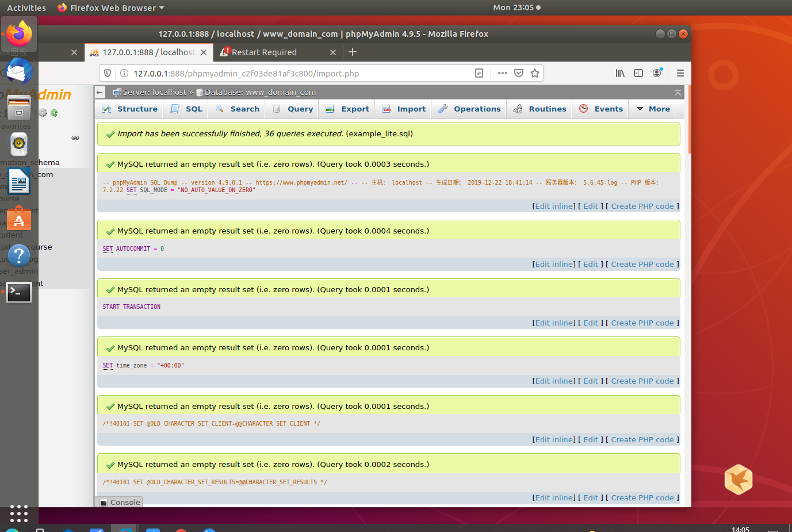Open the Mon 23:05 clock menu
Viewport: 792px width, 532px height.
pos(516,7)
